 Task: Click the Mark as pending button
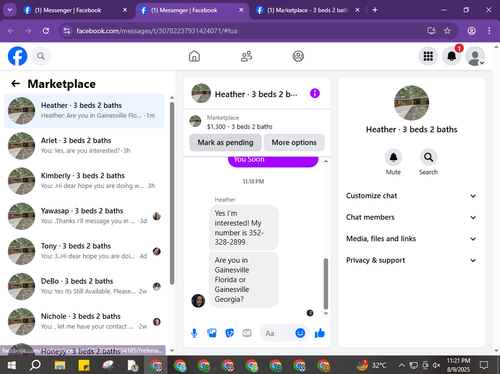[225, 142]
